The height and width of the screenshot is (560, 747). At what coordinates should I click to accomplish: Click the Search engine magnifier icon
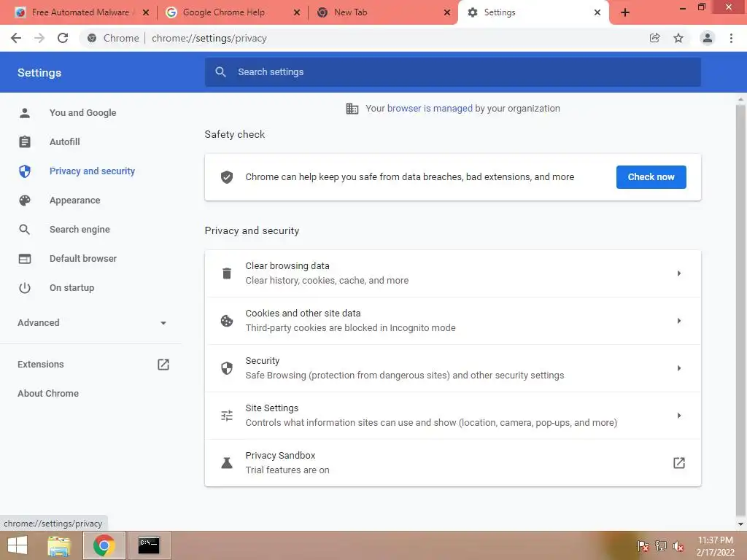(x=25, y=230)
